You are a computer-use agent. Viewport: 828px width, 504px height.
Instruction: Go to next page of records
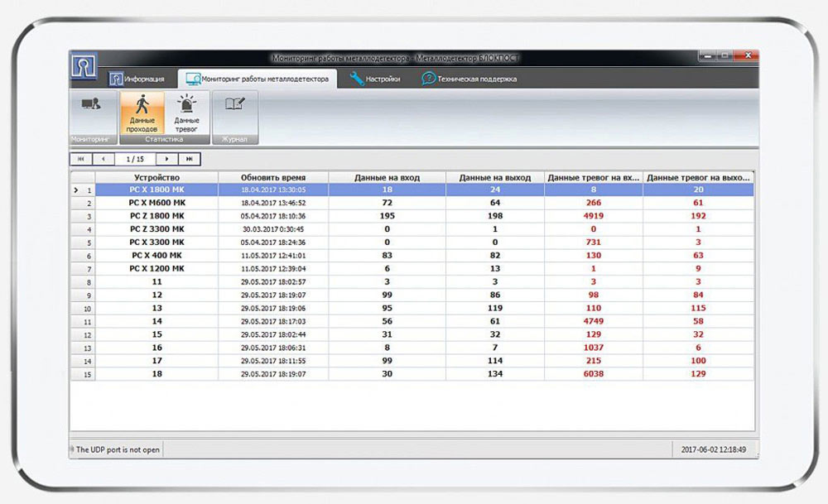tap(167, 159)
